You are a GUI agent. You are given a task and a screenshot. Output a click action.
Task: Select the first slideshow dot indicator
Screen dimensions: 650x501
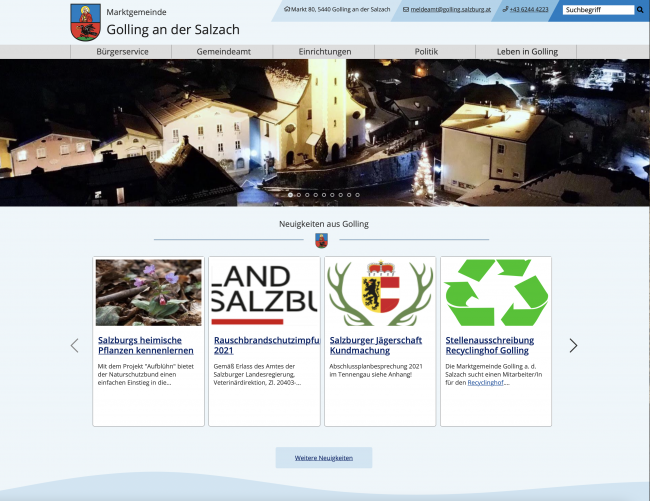290,194
